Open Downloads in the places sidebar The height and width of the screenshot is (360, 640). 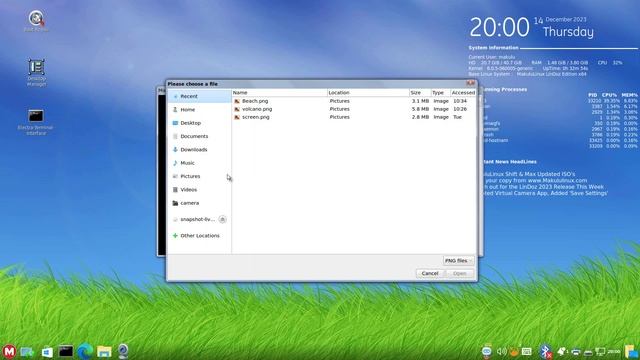[x=199, y=149]
